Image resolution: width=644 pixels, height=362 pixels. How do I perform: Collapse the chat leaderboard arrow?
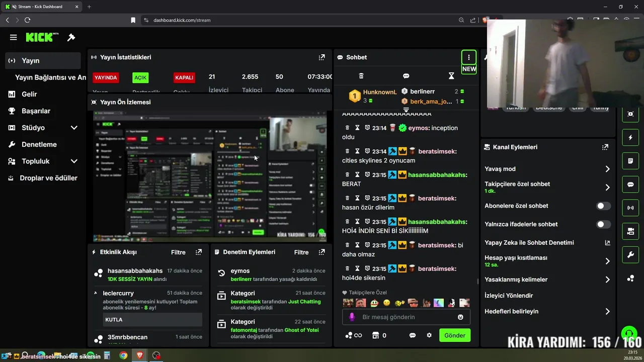[406, 109]
